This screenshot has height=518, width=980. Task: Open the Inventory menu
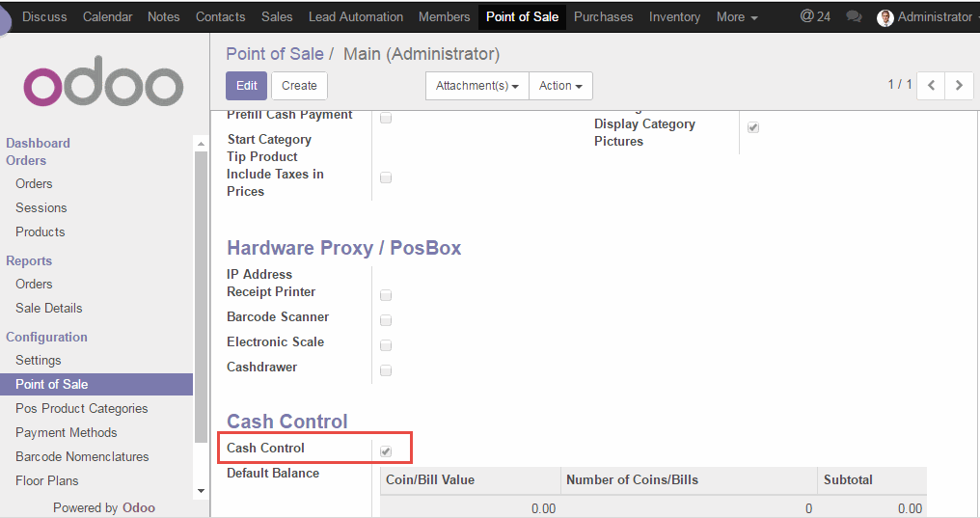point(674,16)
